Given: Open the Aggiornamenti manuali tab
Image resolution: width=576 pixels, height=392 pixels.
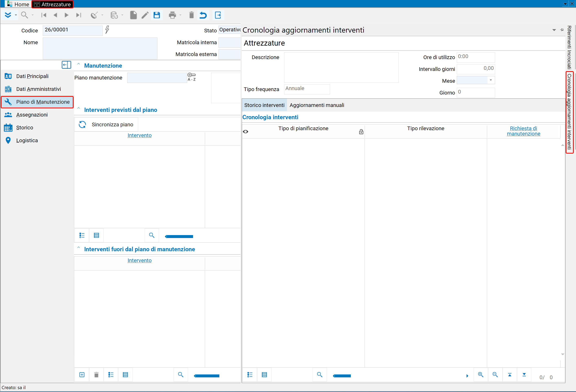Looking at the screenshot, I should (x=317, y=105).
